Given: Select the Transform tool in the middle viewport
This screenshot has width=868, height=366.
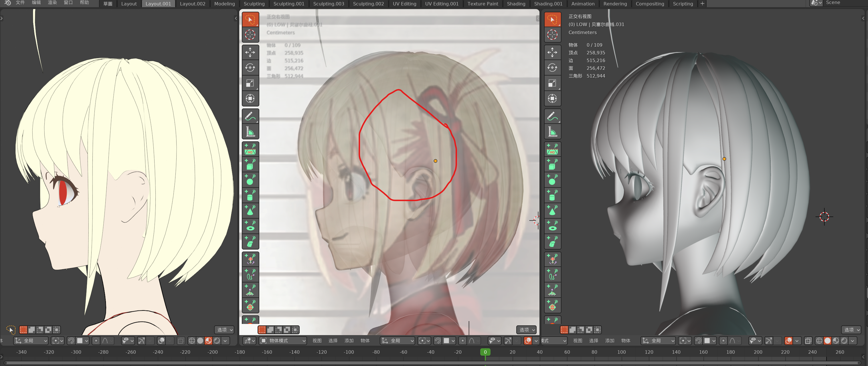Looking at the screenshot, I should coord(250,98).
